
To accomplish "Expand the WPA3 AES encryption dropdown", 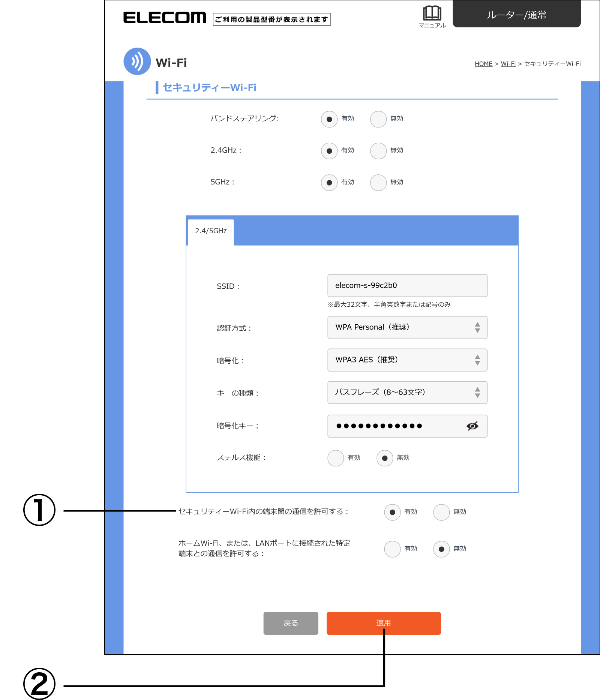I will (407, 360).
